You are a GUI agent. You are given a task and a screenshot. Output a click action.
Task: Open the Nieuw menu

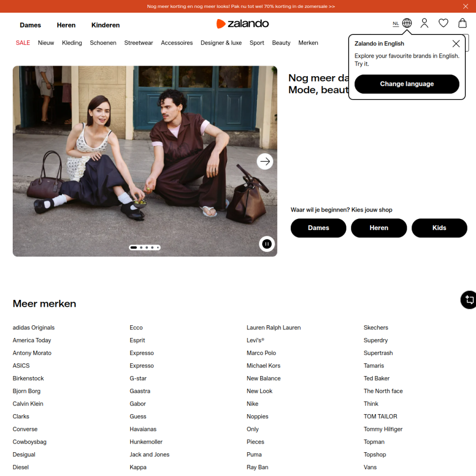46,43
